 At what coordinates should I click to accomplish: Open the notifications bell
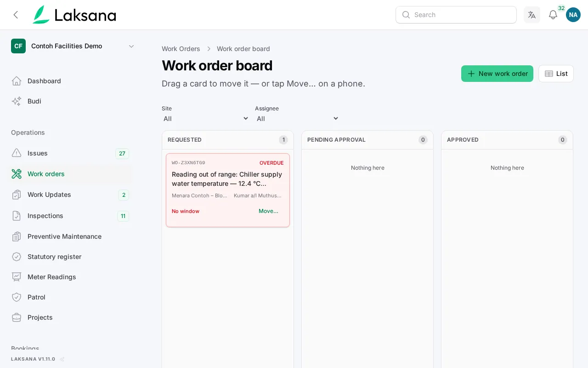[x=553, y=15]
